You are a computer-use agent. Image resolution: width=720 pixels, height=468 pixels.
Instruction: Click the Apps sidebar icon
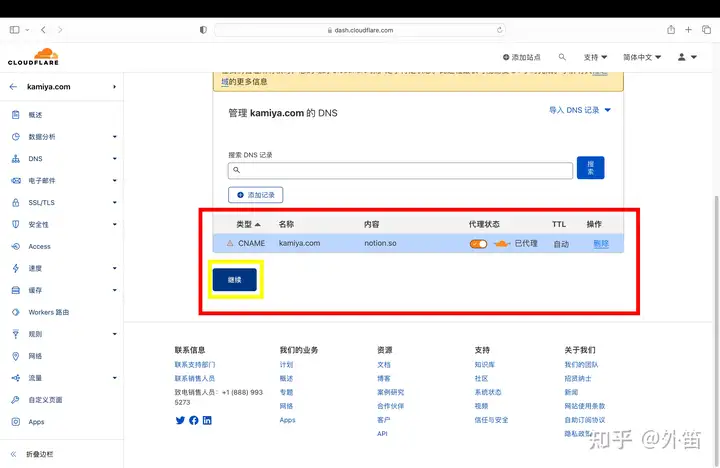point(16,422)
